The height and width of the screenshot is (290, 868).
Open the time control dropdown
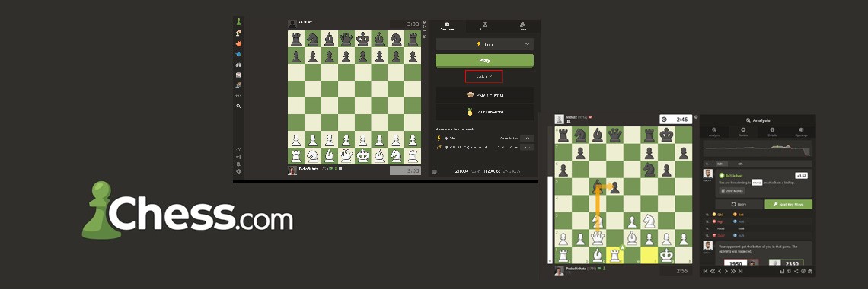[x=484, y=43]
